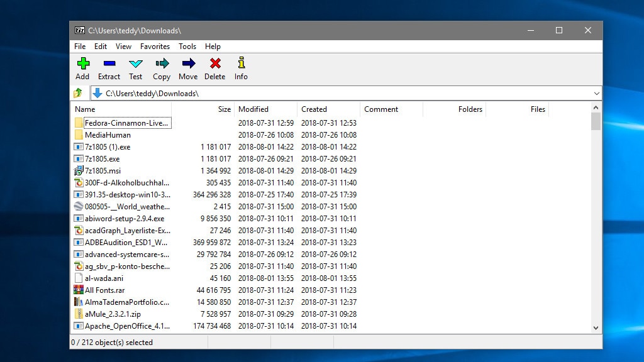Click the Modified column header
Screen dimensions: 644x362
(x=253, y=109)
